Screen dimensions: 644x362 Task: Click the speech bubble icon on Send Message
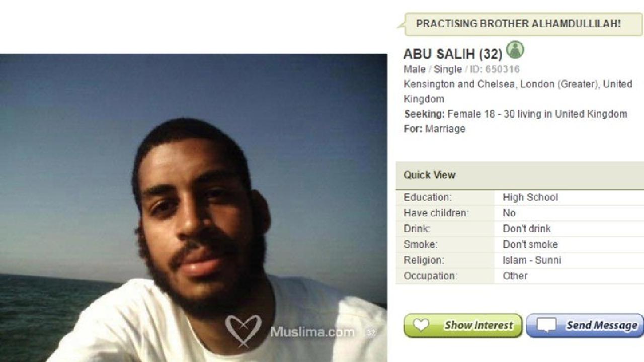click(546, 326)
